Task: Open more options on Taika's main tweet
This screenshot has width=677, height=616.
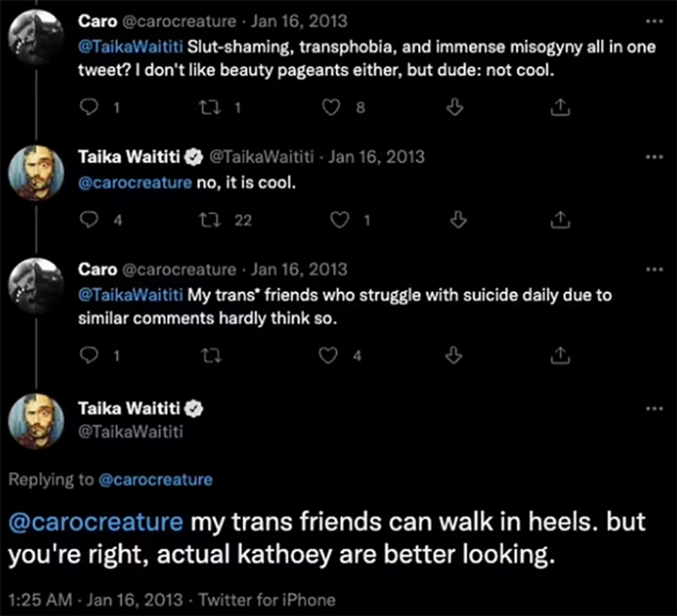Action: (651, 408)
